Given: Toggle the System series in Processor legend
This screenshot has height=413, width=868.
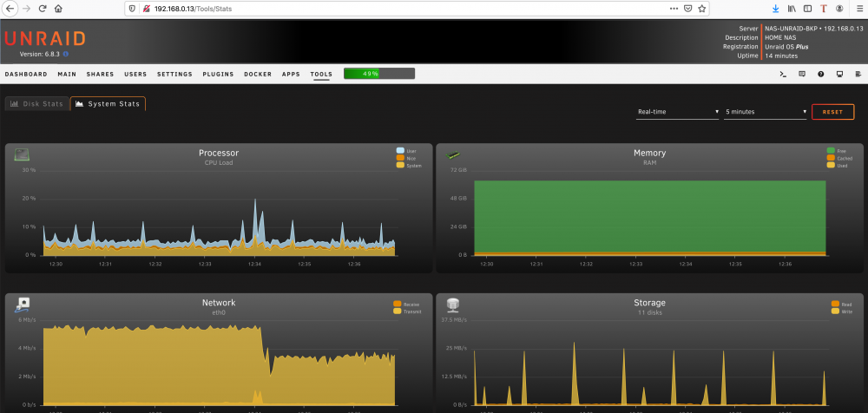Looking at the screenshot, I should pyautogui.click(x=409, y=166).
